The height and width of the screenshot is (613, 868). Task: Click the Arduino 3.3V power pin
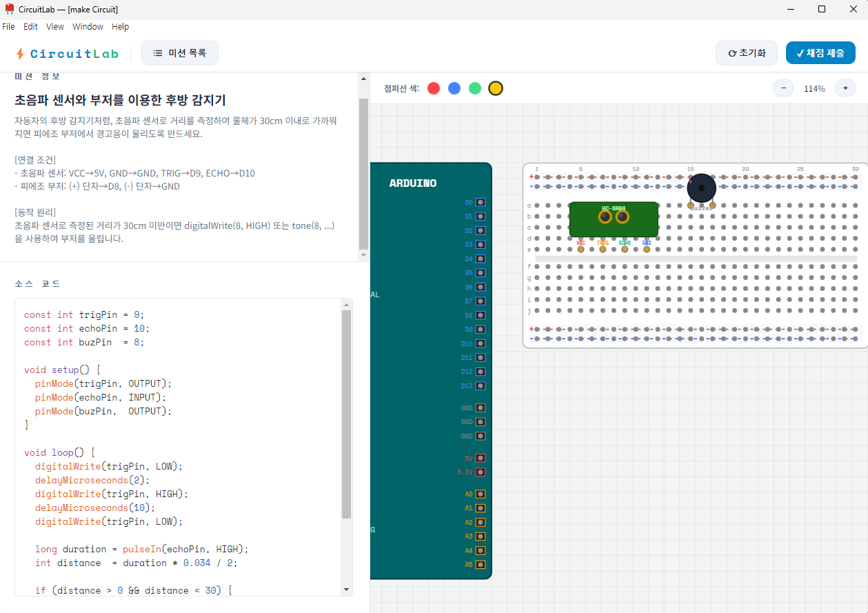[481, 472]
